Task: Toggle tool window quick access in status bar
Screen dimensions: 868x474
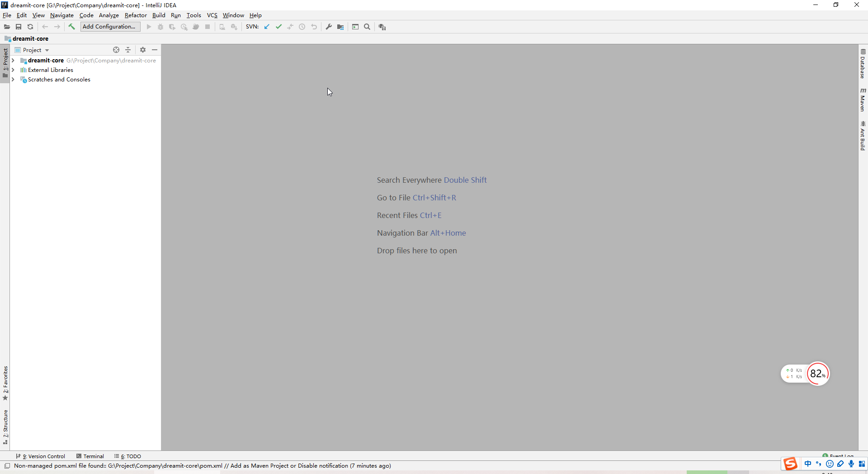Action: point(7,466)
